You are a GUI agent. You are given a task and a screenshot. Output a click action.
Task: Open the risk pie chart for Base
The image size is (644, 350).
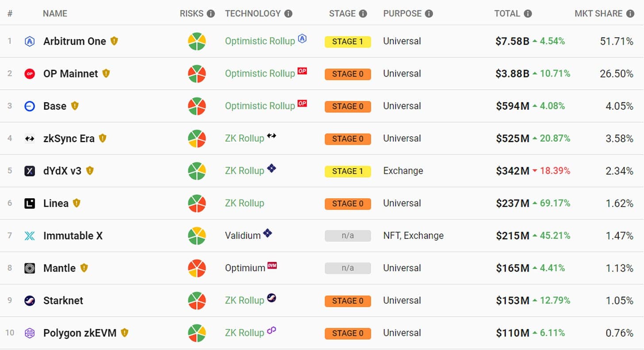tap(197, 106)
